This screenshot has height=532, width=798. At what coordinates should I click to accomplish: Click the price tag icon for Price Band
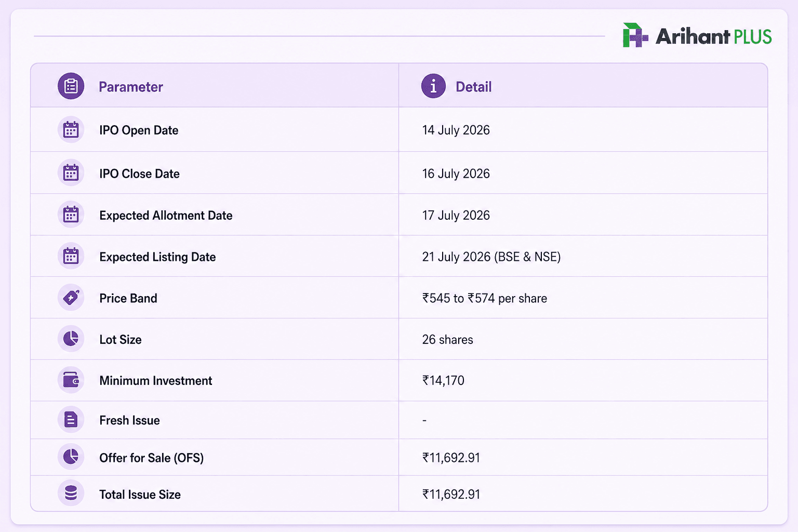click(71, 298)
